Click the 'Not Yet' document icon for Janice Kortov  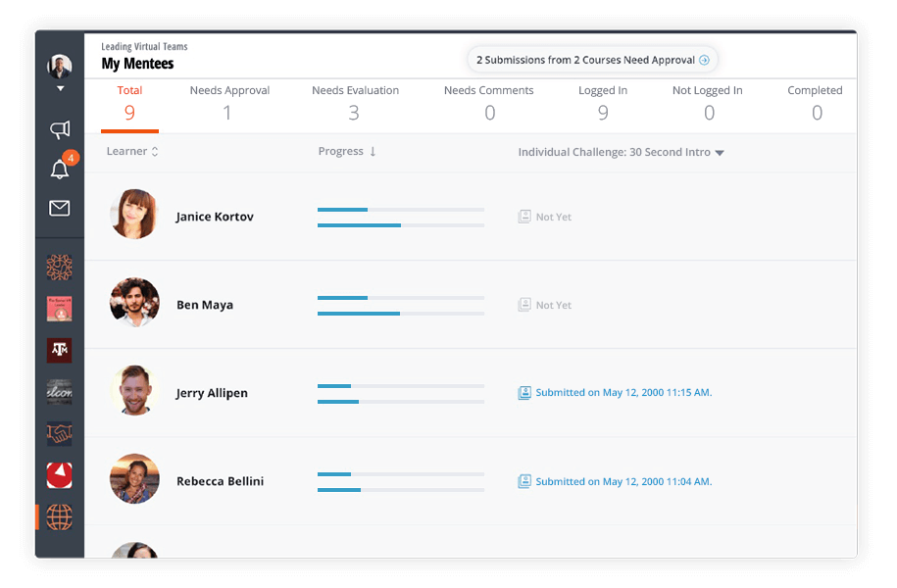(525, 216)
